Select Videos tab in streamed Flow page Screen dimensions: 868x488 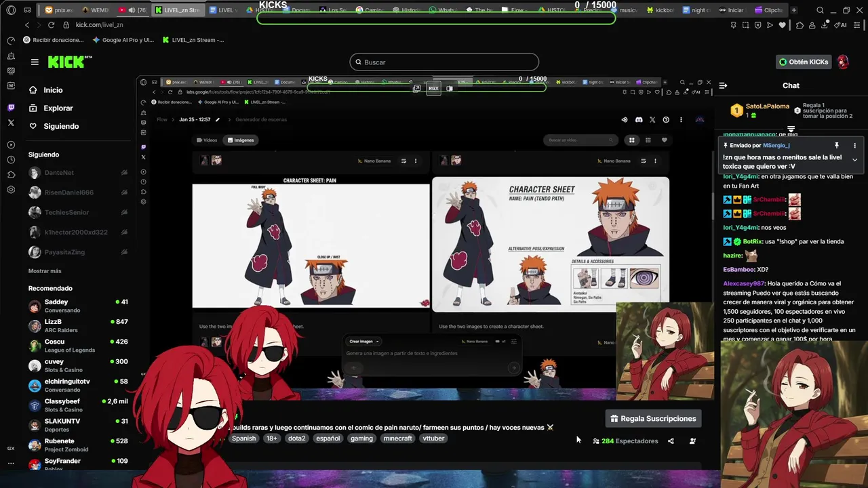[x=207, y=140]
